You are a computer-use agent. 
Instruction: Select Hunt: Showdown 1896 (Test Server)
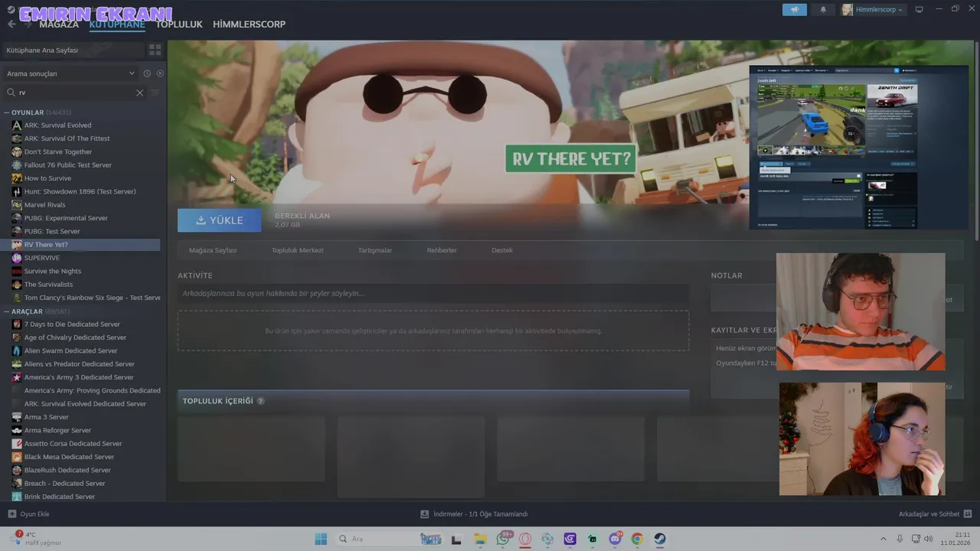click(x=81, y=191)
